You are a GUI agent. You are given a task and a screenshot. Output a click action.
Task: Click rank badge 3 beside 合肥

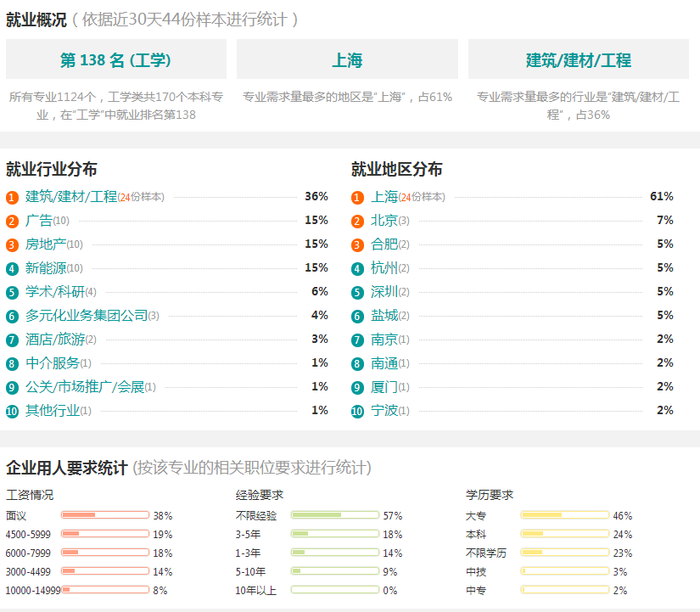[357, 244]
